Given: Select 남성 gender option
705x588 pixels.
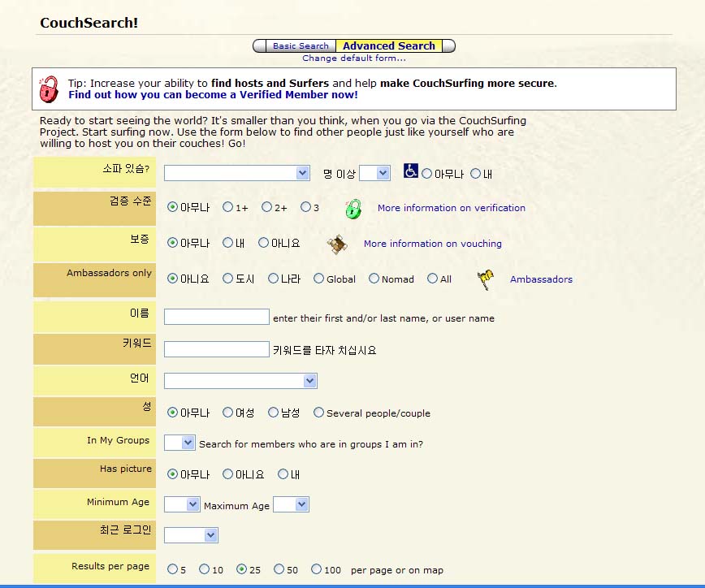Looking at the screenshot, I should [x=274, y=413].
